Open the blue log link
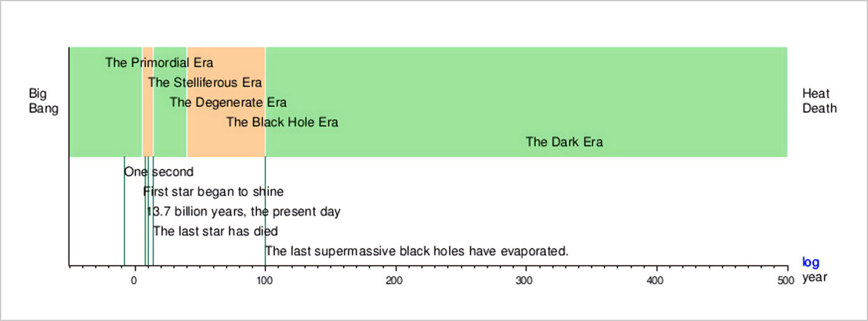 (x=811, y=262)
